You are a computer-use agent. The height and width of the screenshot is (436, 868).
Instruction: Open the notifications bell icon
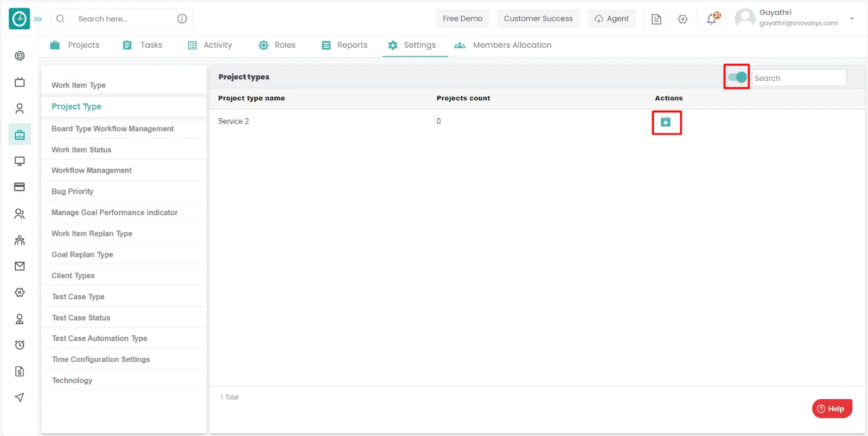tap(712, 19)
